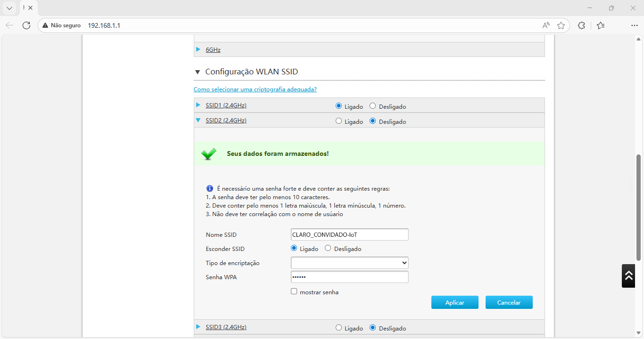Set Esconder SSID to Desligado
644x339 pixels.
pos(328,248)
